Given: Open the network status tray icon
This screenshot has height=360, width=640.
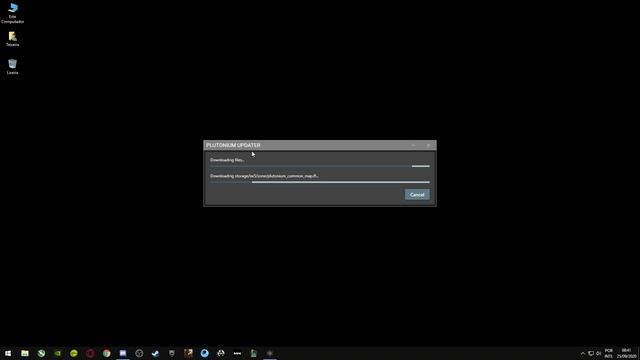Looking at the screenshot, I should tap(591, 353).
